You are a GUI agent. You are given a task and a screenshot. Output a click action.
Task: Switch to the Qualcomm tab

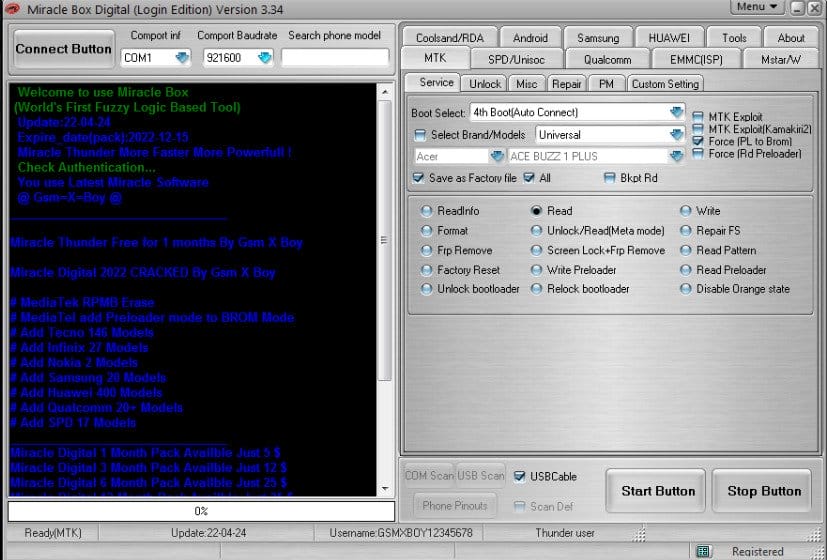607,60
